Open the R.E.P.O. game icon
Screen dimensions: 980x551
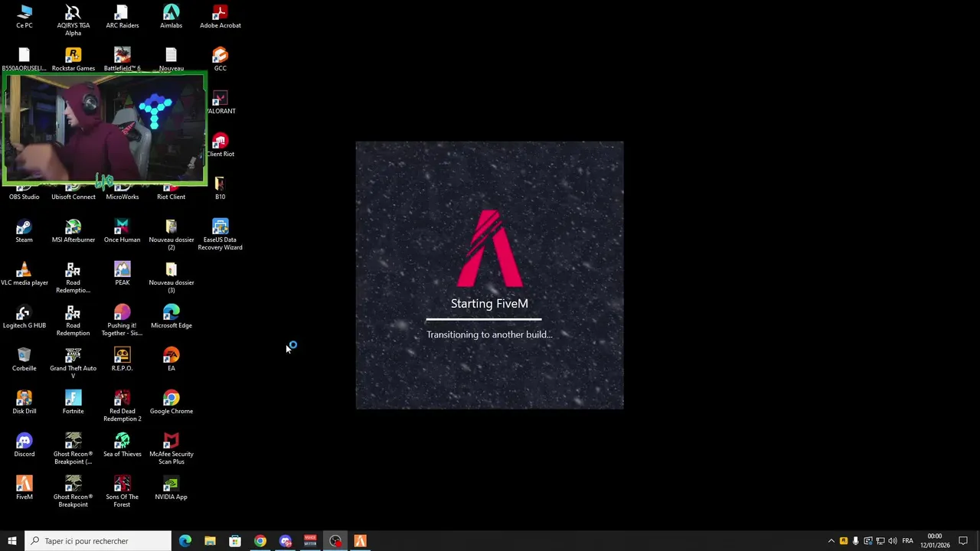click(x=122, y=360)
